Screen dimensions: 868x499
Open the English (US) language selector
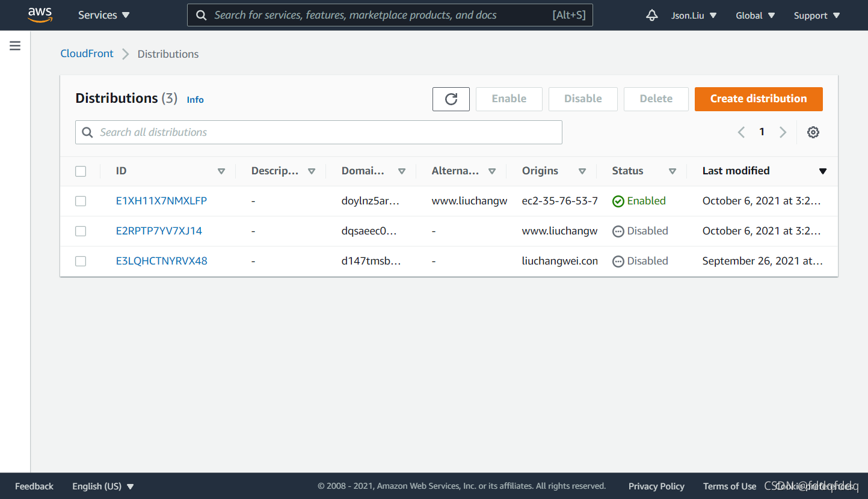[x=103, y=486]
